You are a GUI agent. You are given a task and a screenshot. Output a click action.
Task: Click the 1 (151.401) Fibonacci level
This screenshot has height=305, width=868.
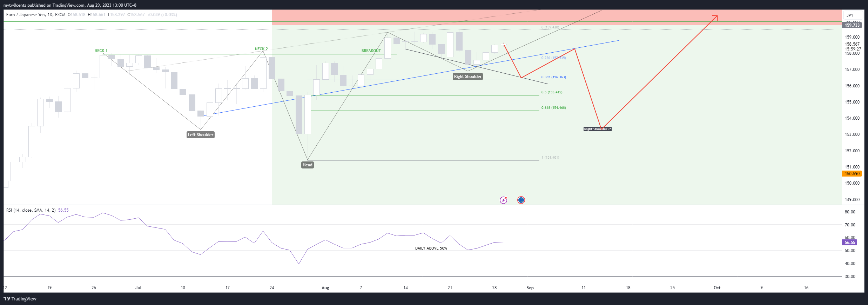tap(550, 158)
